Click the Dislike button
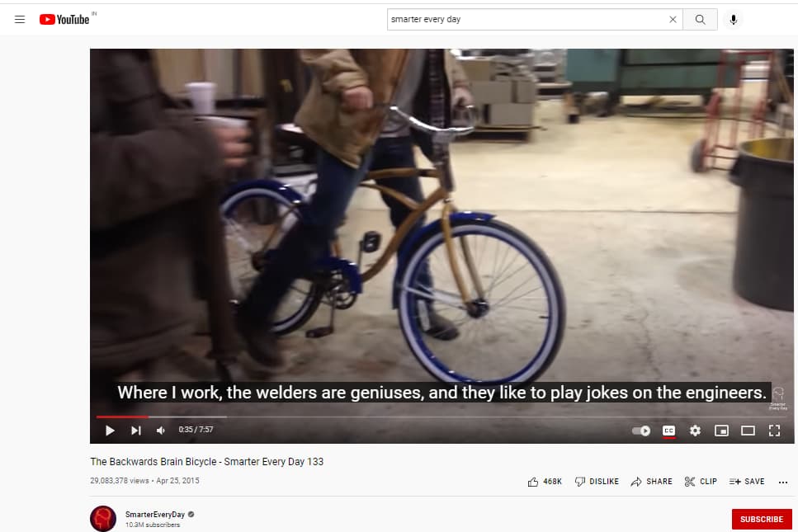The width and height of the screenshot is (798, 532). [597, 481]
